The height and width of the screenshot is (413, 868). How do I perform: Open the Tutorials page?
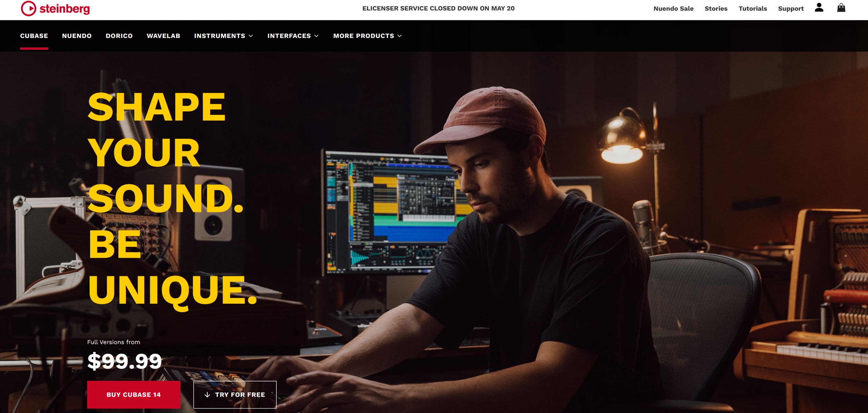click(x=752, y=8)
